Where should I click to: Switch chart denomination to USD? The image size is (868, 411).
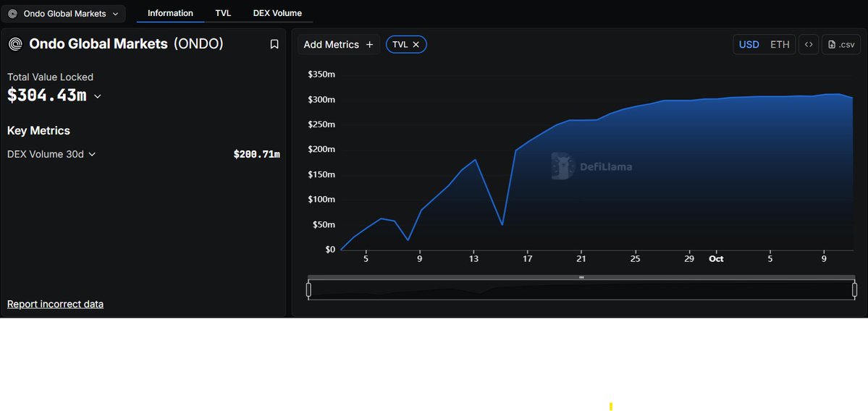tap(749, 44)
